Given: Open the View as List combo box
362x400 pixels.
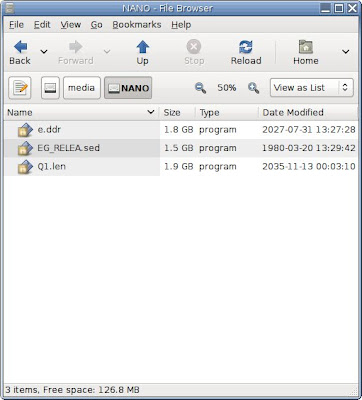Looking at the screenshot, I should (312, 88).
